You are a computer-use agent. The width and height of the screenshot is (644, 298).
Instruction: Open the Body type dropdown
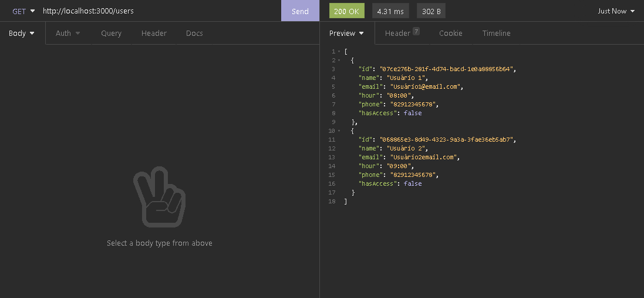pos(22,34)
